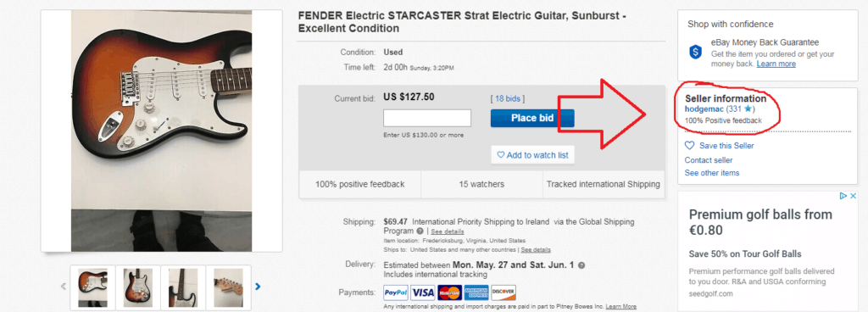Viewport: 868px width, 312px height.
Task: Add item to watch list
Action: pyautogui.click(x=532, y=155)
